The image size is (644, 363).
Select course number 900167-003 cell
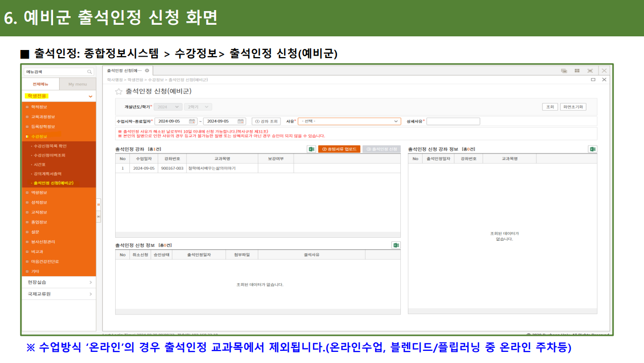point(172,168)
